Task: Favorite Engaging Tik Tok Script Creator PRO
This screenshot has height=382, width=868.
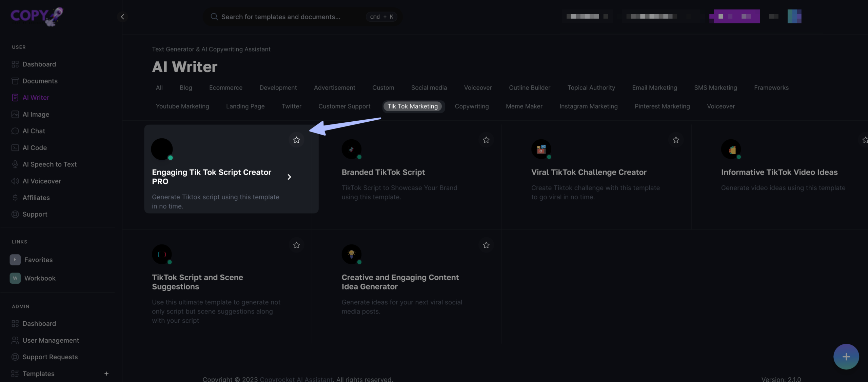Action: 296,140
